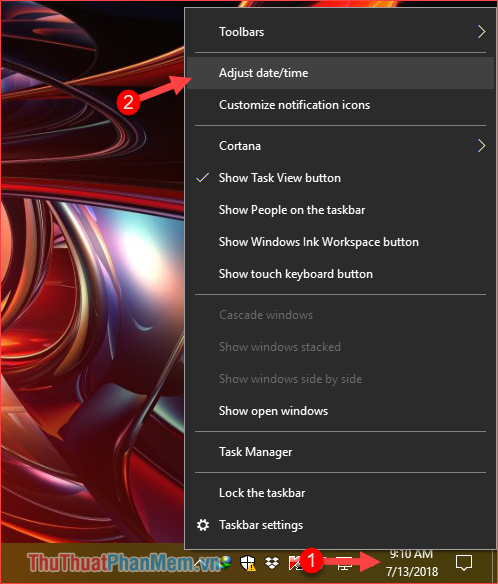
Task: Open Dropbox tray icon
Action: (272, 562)
